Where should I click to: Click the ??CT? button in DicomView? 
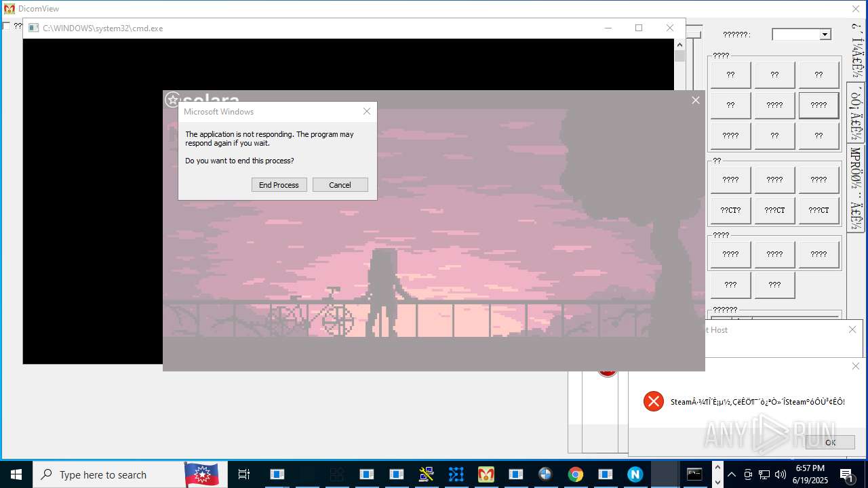point(730,210)
